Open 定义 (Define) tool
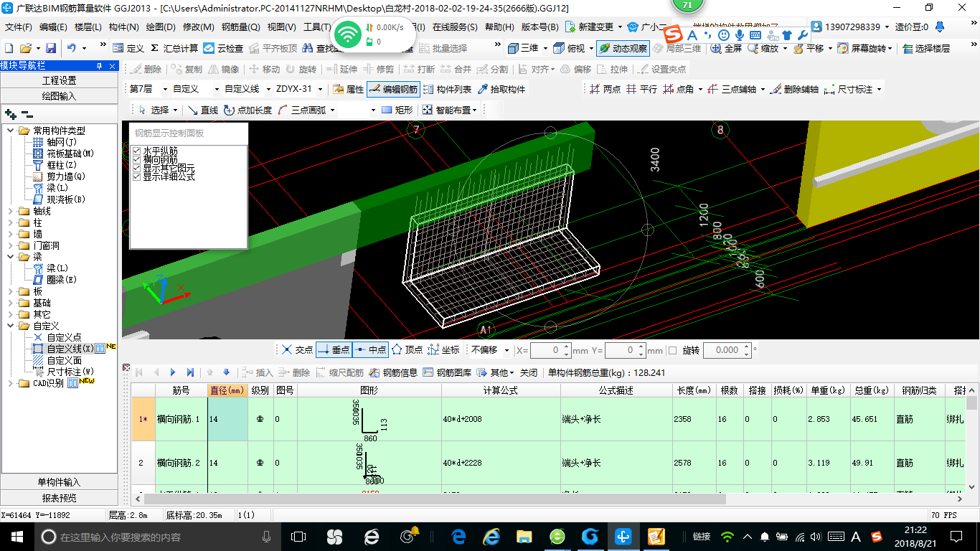Image resolution: width=980 pixels, height=551 pixels. (128, 48)
